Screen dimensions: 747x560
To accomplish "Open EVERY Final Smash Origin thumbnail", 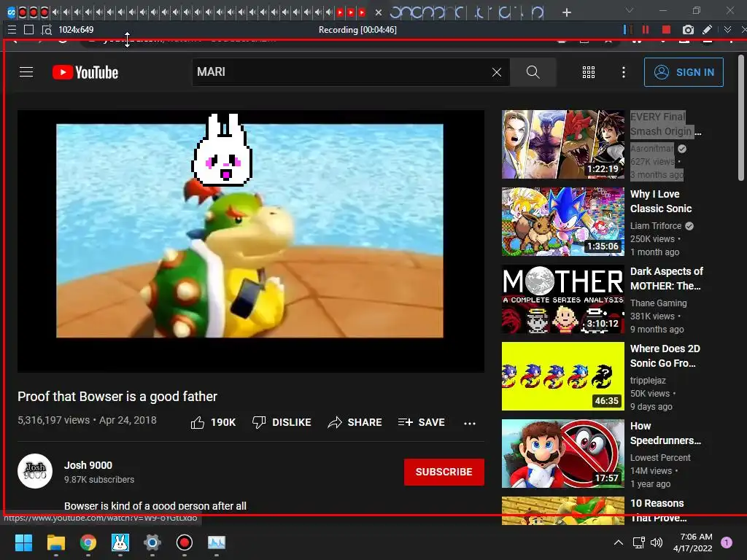I will 562,144.
